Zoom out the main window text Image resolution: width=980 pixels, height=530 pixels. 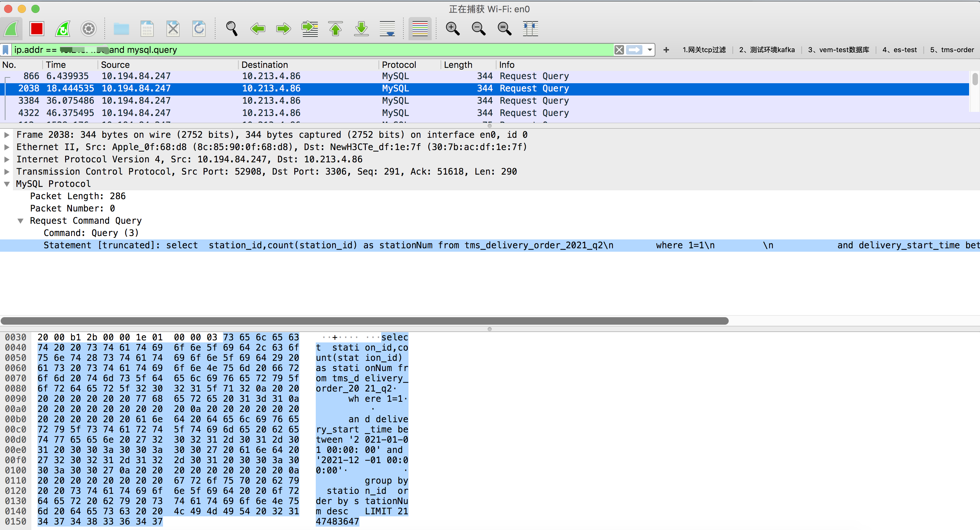pyautogui.click(x=479, y=29)
